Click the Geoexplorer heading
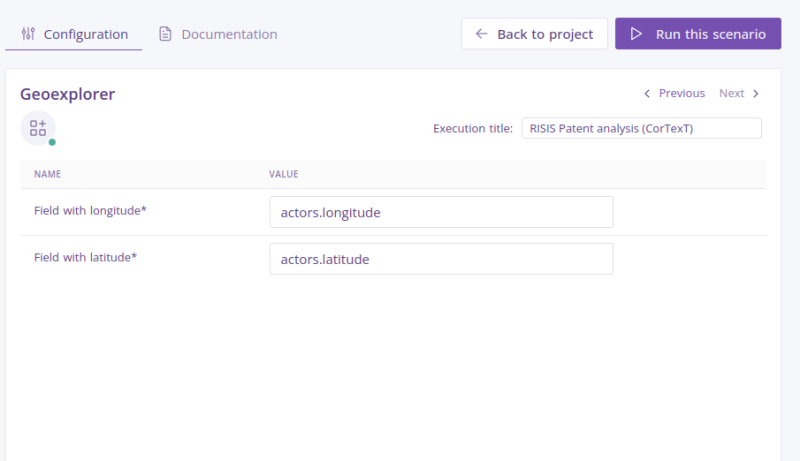The width and height of the screenshot is (800, 461). pyautogui.click(x=67, y=94)
